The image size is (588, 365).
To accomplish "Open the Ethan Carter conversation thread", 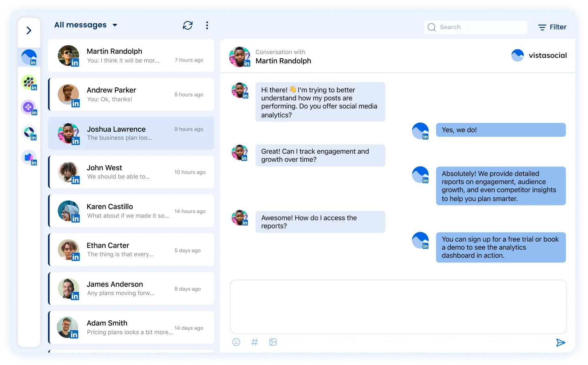I will [x=131, y=249].
